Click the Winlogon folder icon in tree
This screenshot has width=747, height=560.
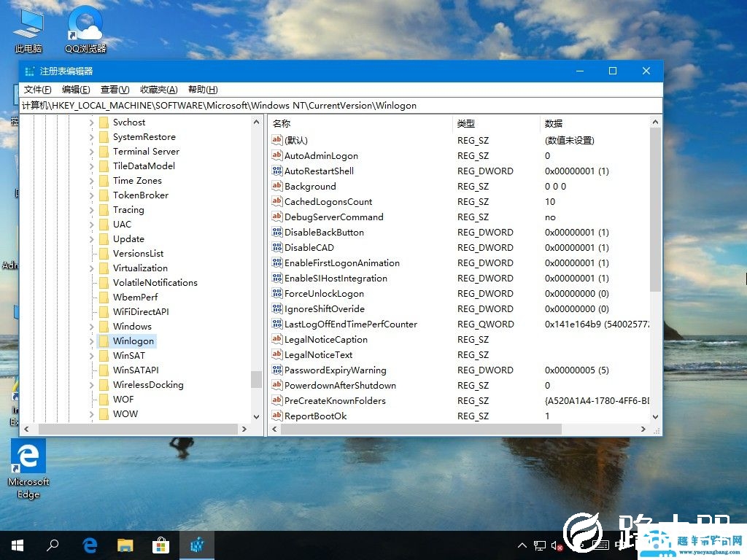coord(104,341)
